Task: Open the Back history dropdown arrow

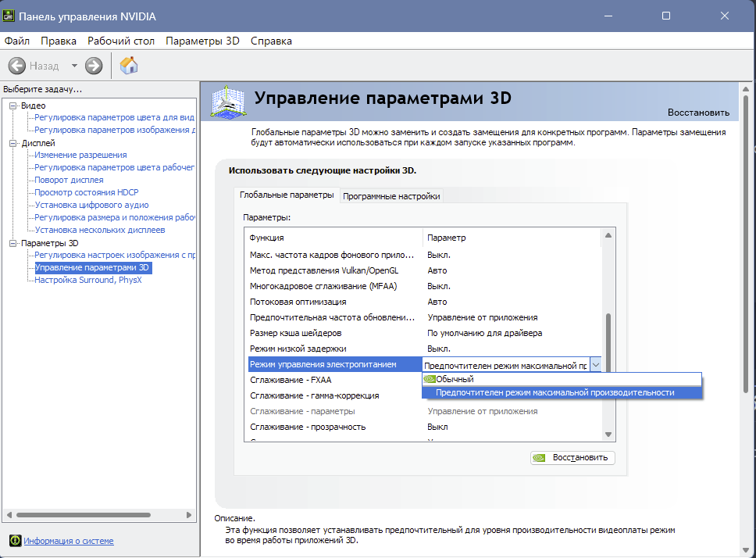Action: point(74,66)
